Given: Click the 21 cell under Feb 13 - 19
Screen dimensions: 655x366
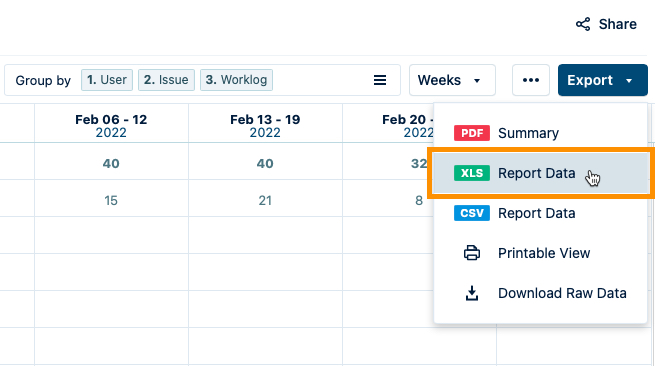Looking at the screenshot, I should [265, 201].
